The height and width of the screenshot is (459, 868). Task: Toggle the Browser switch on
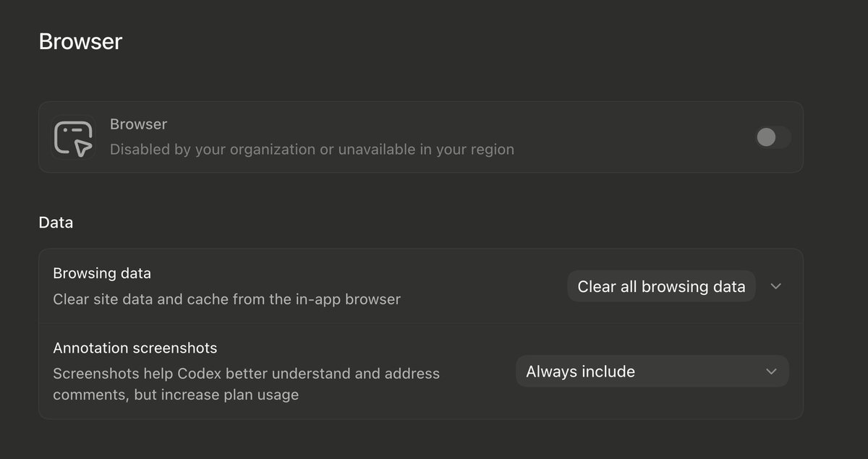[773, 137]
